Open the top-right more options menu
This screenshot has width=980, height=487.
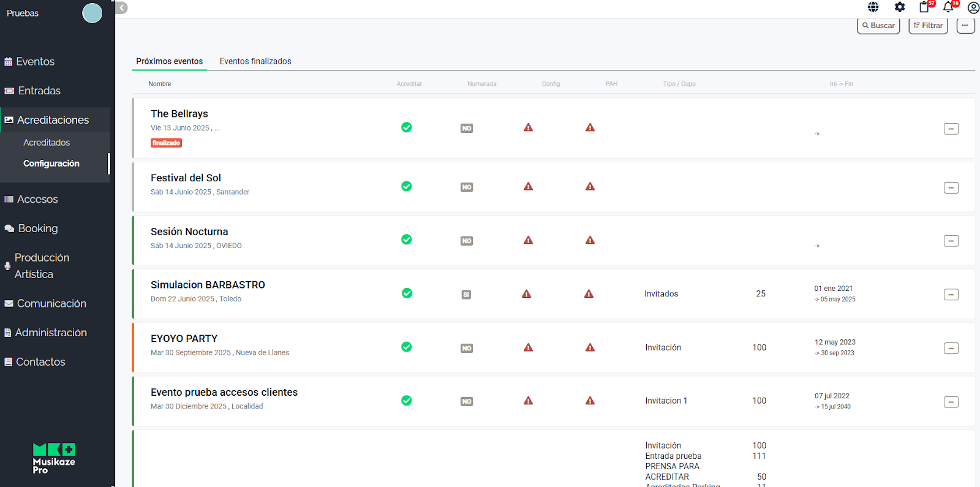point(965,26)
